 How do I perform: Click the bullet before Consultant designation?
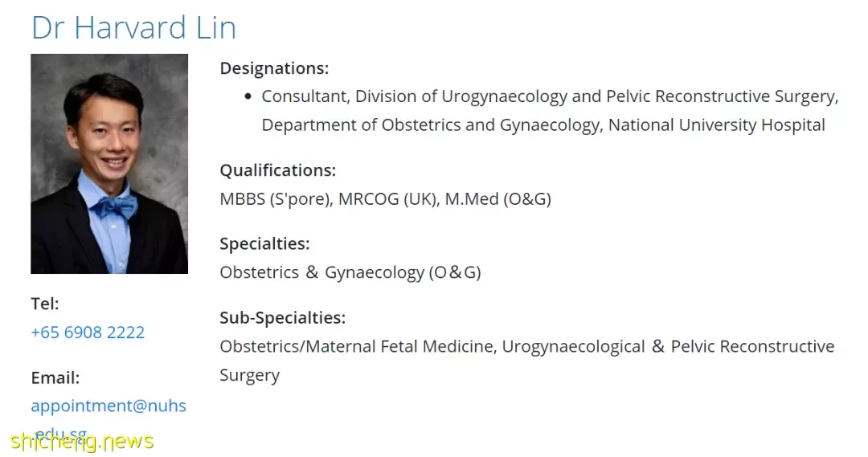point(248,96)
